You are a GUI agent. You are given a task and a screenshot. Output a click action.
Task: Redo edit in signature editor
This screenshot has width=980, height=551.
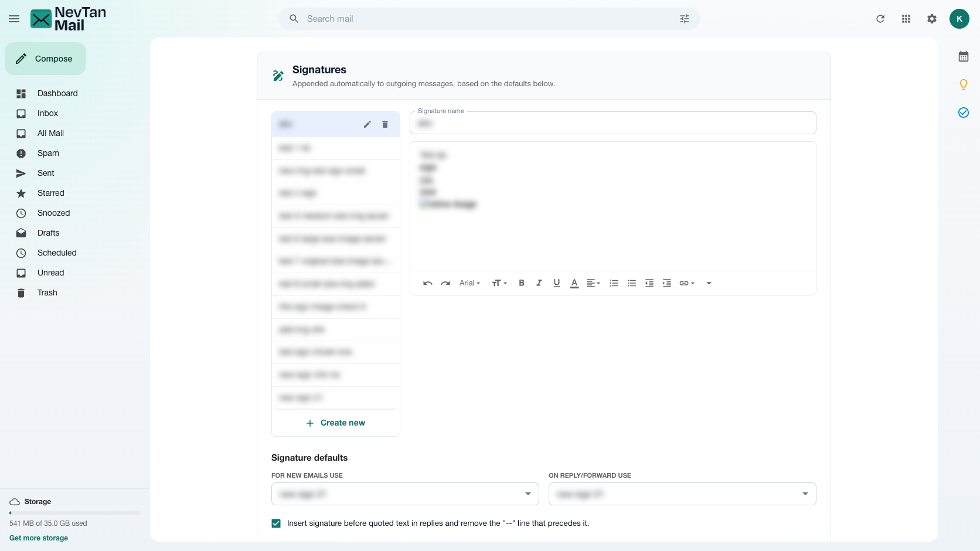click(x=445, y=283)
